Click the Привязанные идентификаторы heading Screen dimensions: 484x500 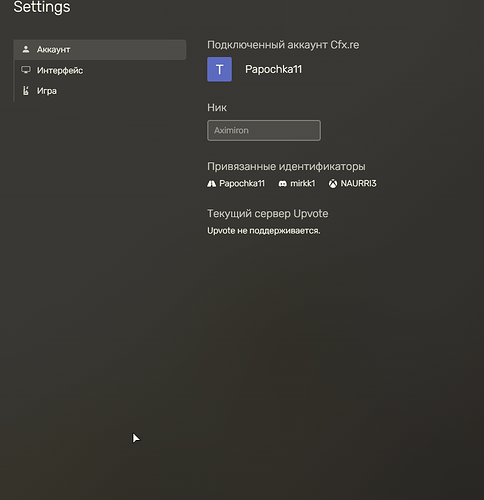[286, 166]
